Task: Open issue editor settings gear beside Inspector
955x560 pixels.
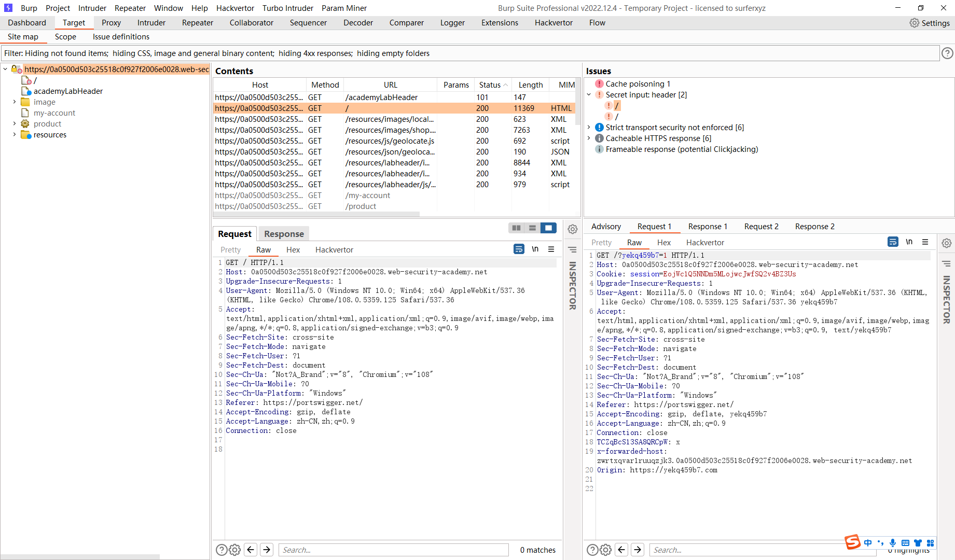Action: 947,243
